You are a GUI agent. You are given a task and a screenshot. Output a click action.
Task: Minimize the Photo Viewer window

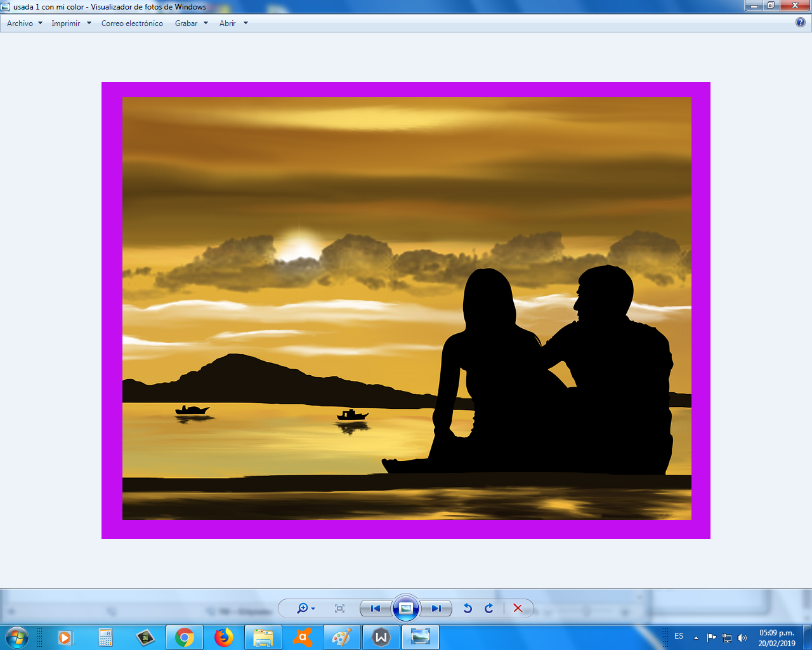point(754,6)
